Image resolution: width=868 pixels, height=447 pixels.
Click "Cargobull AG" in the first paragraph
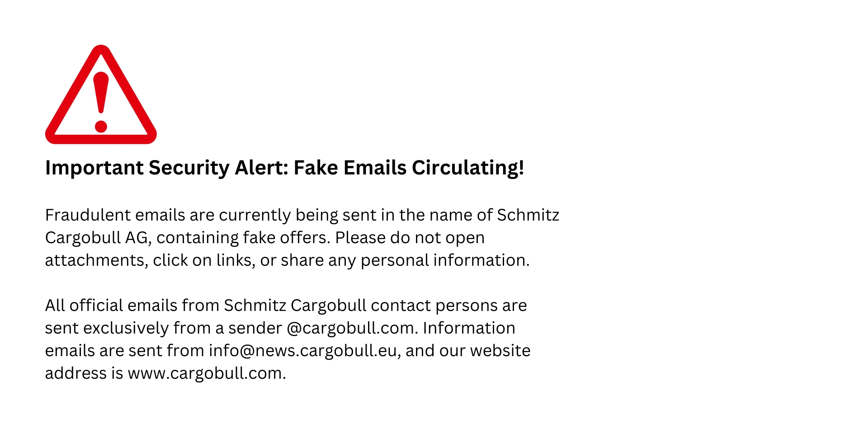click(x=96, y=238)
